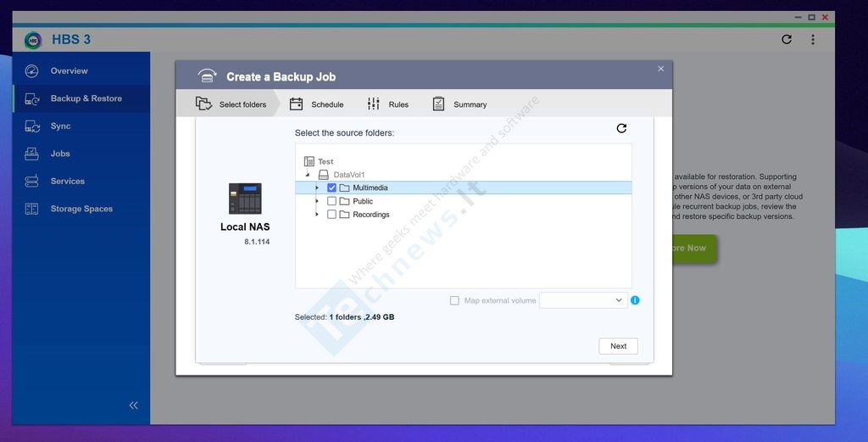Select the DataVol1 volume label
This screenshot has height=442, width=868.
click(x=348, y=175)
